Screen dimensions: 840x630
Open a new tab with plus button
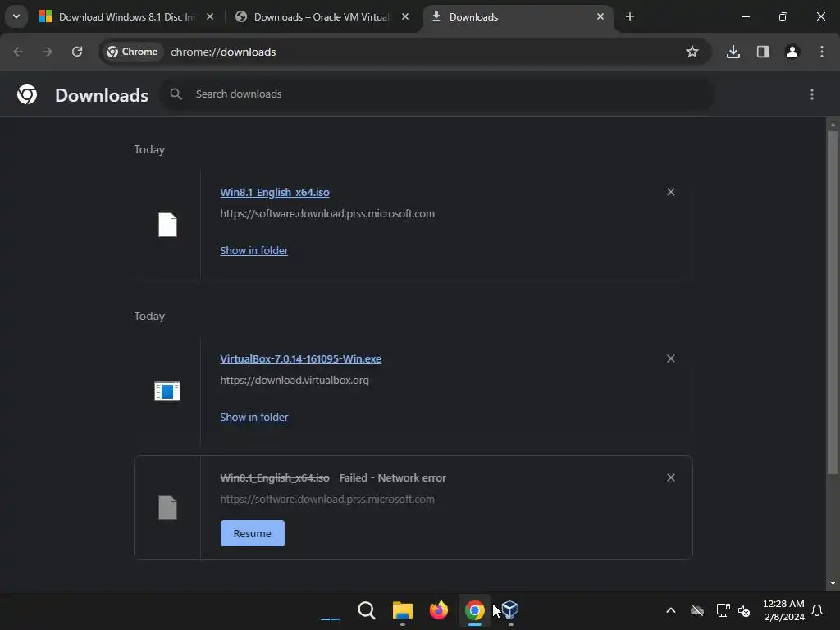[x=630, y=16]
